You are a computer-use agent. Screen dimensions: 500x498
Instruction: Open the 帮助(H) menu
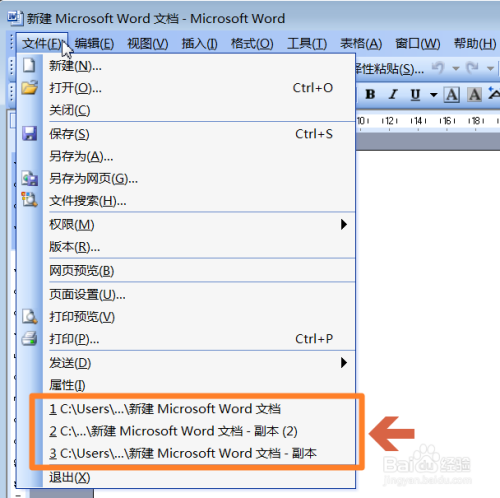click(x=475, y=43)
